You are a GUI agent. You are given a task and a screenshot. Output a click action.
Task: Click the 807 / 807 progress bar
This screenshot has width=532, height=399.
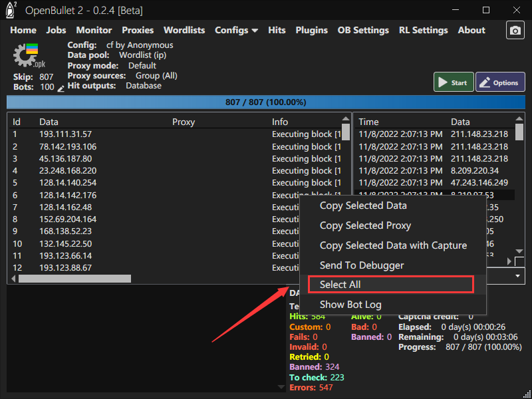(265, 102)
